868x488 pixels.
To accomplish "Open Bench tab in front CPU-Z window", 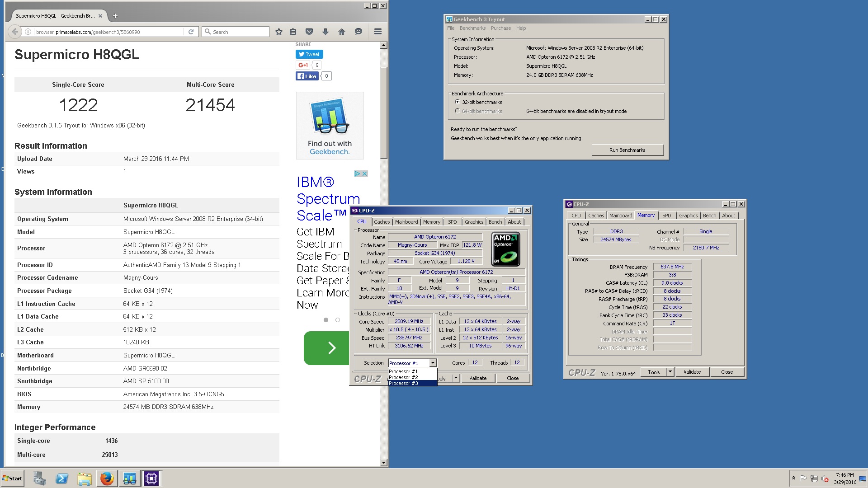I will (495, 222).
